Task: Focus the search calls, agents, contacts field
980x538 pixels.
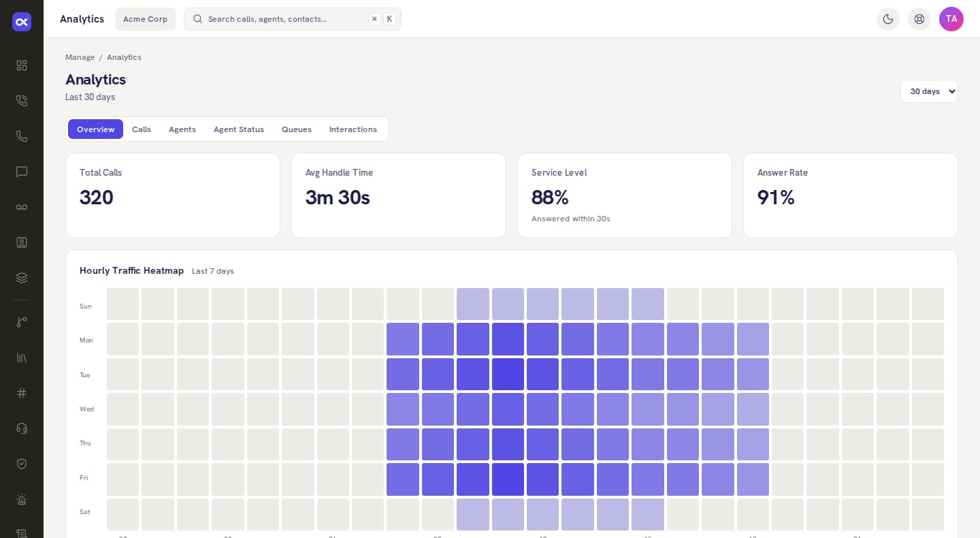Action: [293, 19]
